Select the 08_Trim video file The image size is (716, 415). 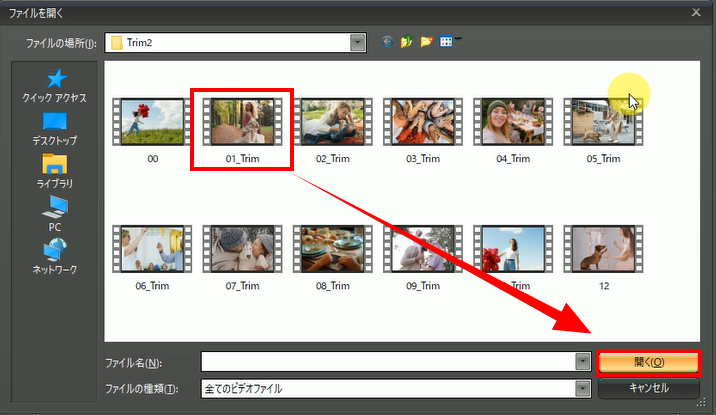tap(331, 250)
